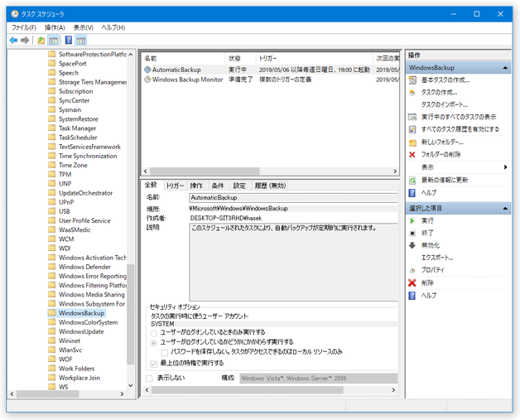Screen dimensions: 520x420
Task: Toggle パスワードを保存しない checkbox
Action: click(164, 352)
